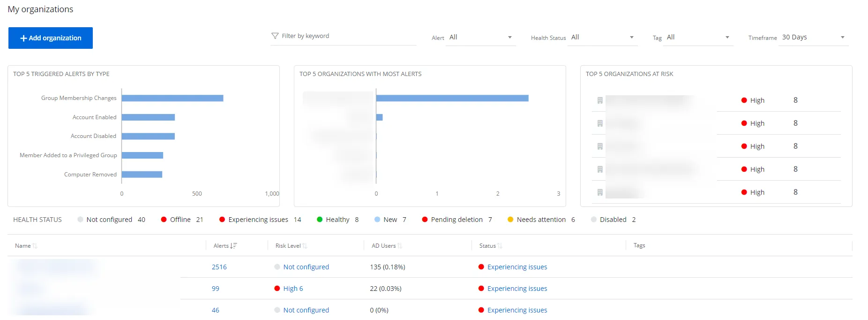Click the second bar in the Most Alerts chart
This screenshot has width=868, height=320.
point(380,117)
